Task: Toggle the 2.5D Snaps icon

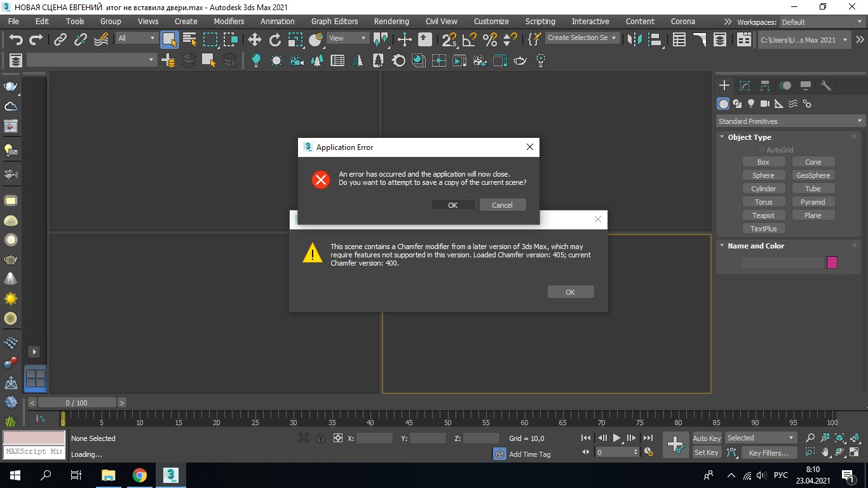Action: click(x=449, y=39)
